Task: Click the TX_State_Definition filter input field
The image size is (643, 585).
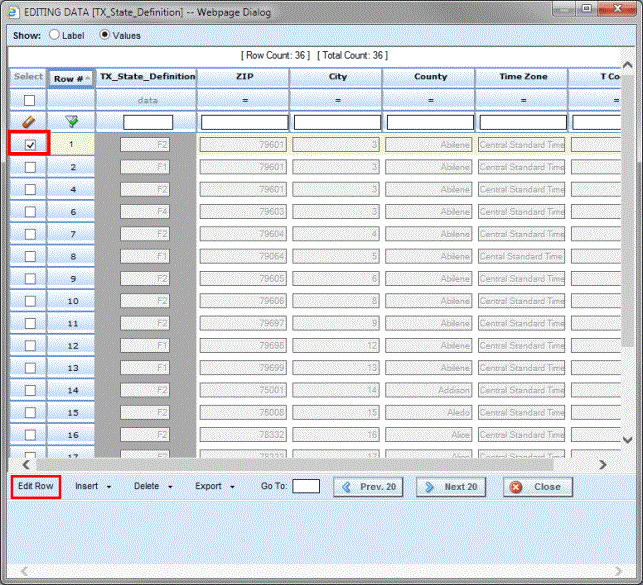Action: tap(148, 122)
